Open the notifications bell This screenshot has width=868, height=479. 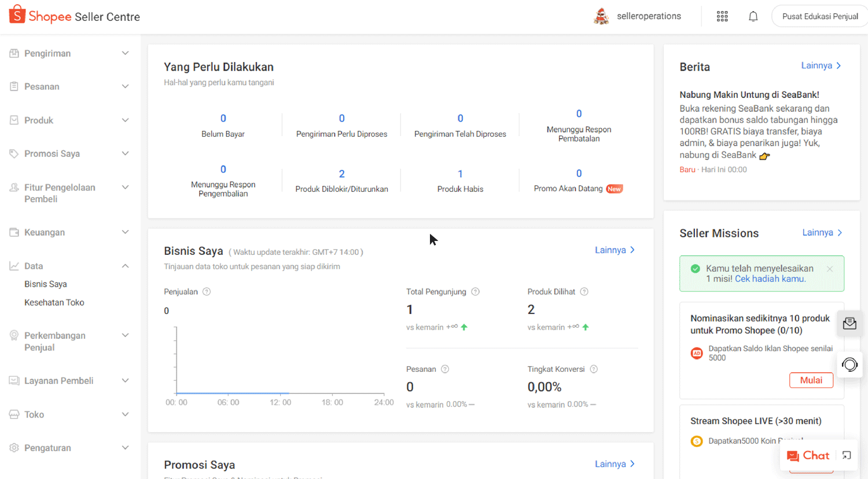coord(753,16)
